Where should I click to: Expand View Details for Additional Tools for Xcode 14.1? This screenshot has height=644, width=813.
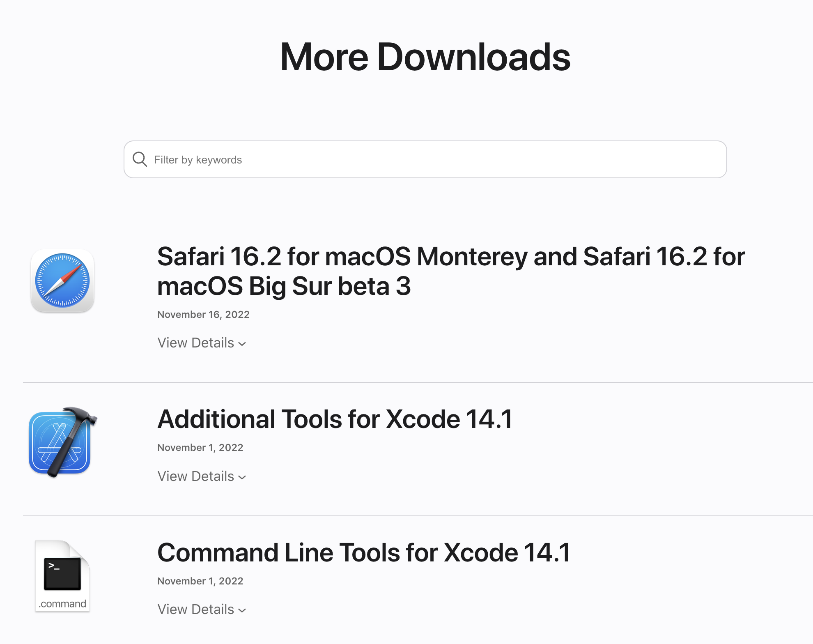202,476
